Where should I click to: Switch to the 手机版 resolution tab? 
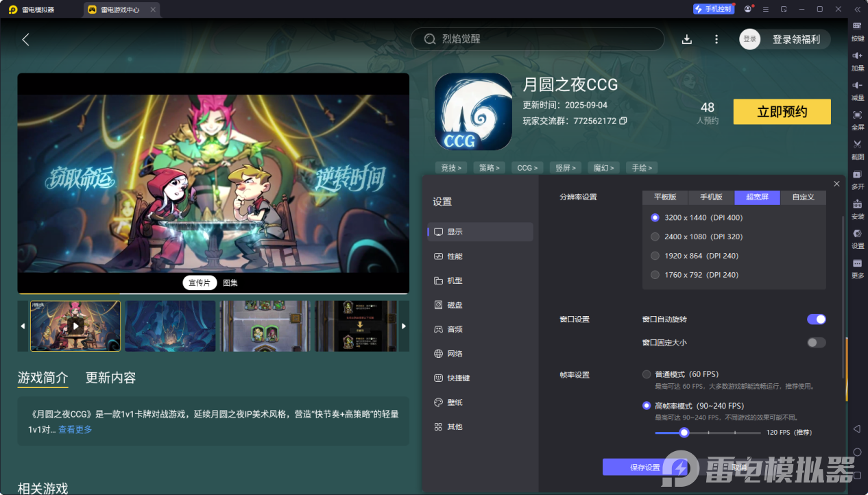click(x=711, y=197)
